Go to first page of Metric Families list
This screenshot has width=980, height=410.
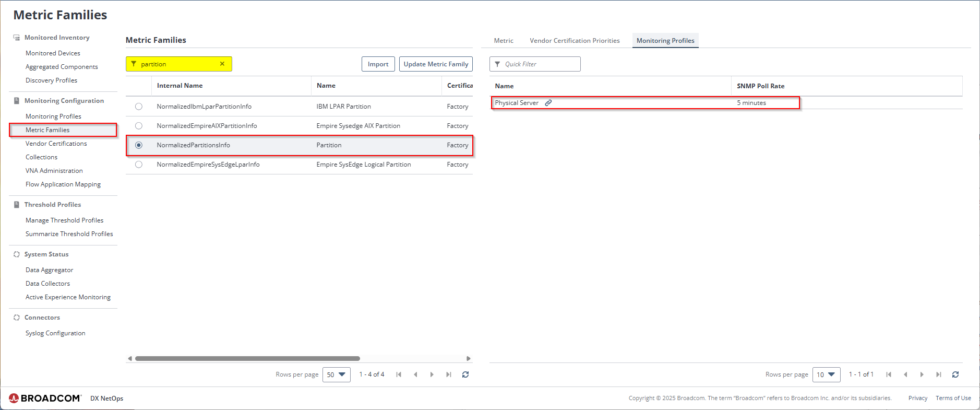[399, 374]
